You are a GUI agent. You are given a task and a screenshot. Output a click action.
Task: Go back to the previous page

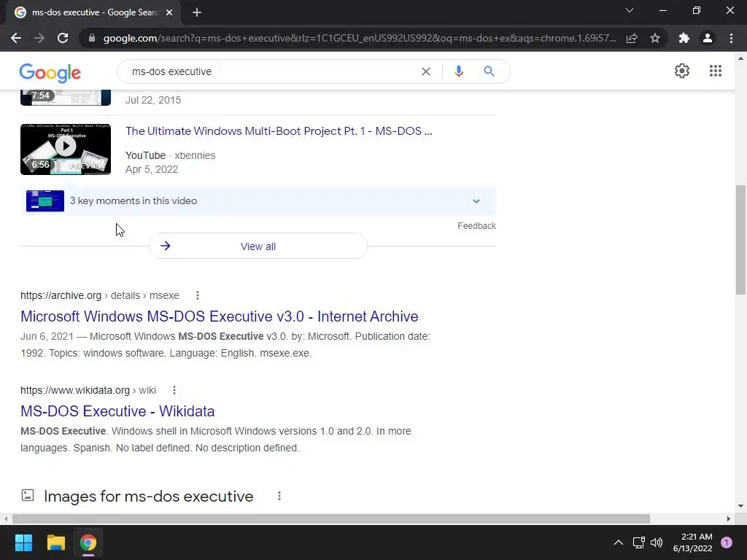(x=16, y=38)
